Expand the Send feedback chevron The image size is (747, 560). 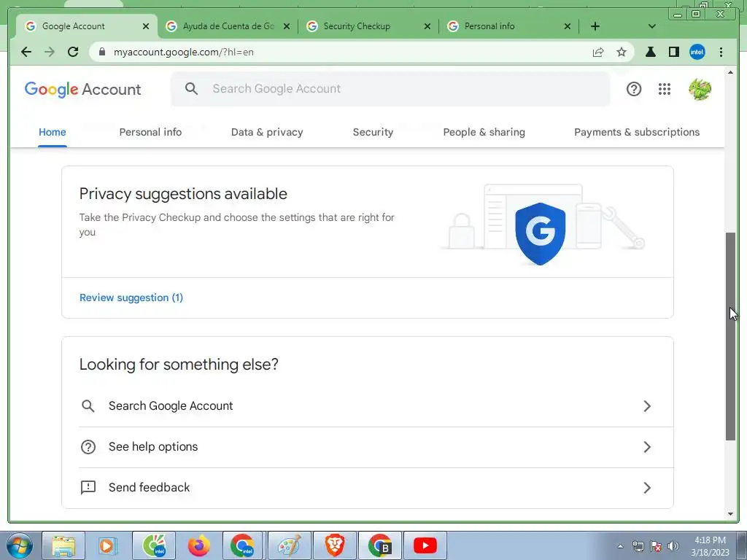647,488
